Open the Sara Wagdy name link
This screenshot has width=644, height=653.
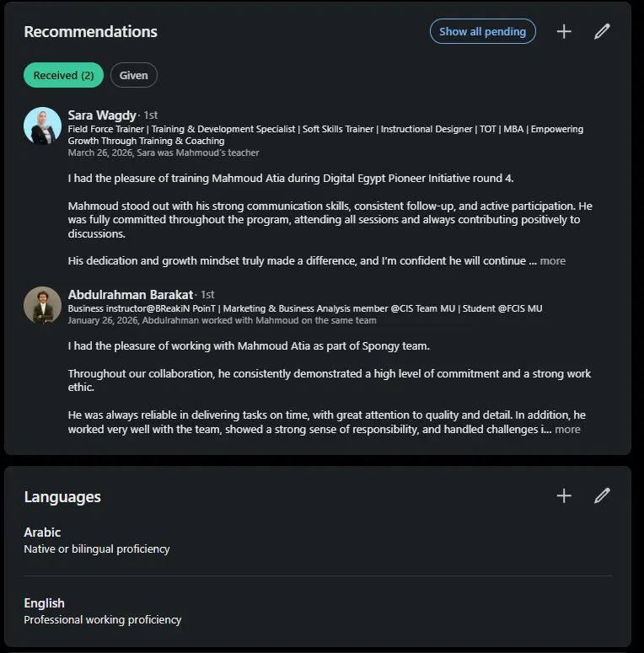(101, 115)
